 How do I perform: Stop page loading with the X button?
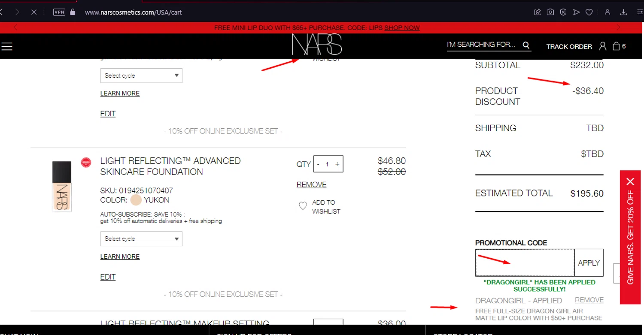click(x=34, y=12)
